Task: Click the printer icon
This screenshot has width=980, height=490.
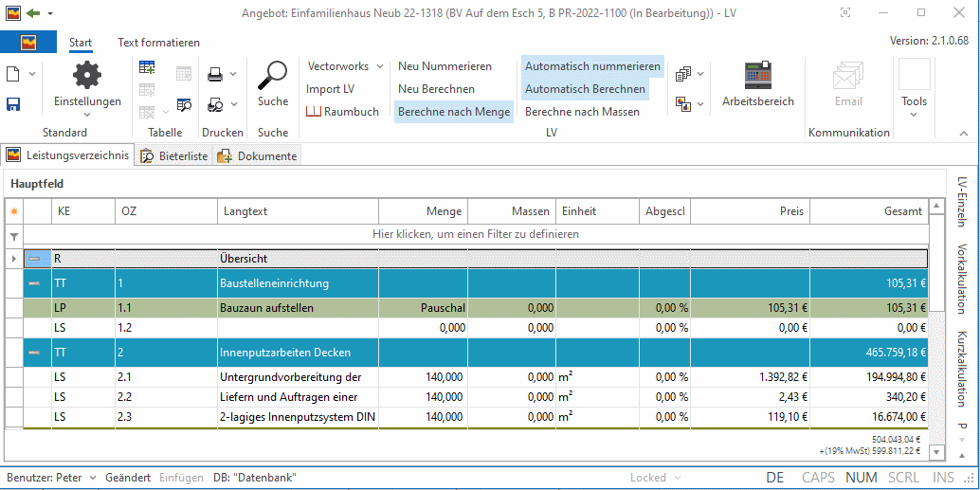Action: (215, 74)
